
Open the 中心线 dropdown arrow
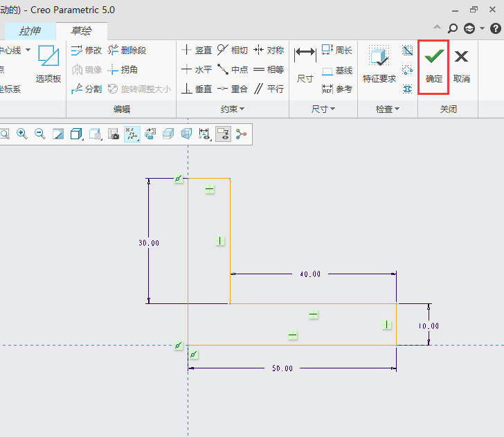click(x=28, y=50)
